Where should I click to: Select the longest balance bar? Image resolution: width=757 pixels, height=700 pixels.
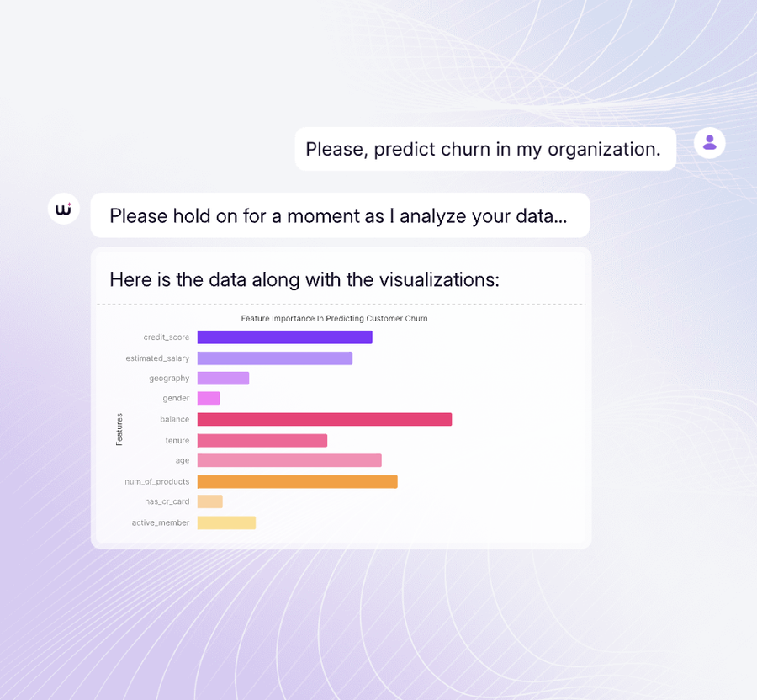coord(325,420)
